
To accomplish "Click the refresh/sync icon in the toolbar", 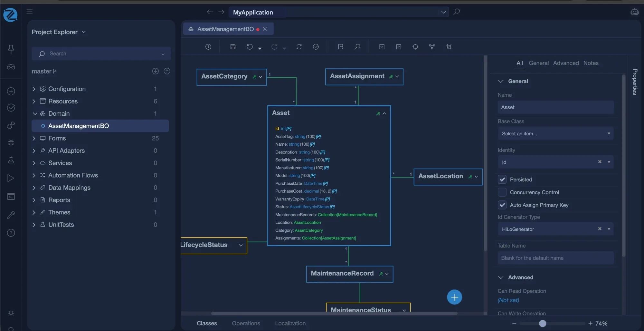I will click(x=299, y=47).
